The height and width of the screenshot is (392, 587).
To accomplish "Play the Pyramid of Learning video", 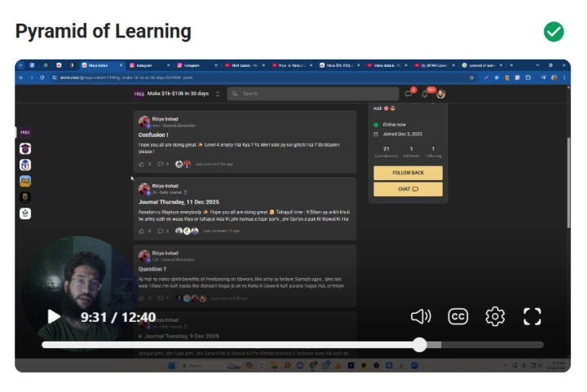I will tap(55, 317).
